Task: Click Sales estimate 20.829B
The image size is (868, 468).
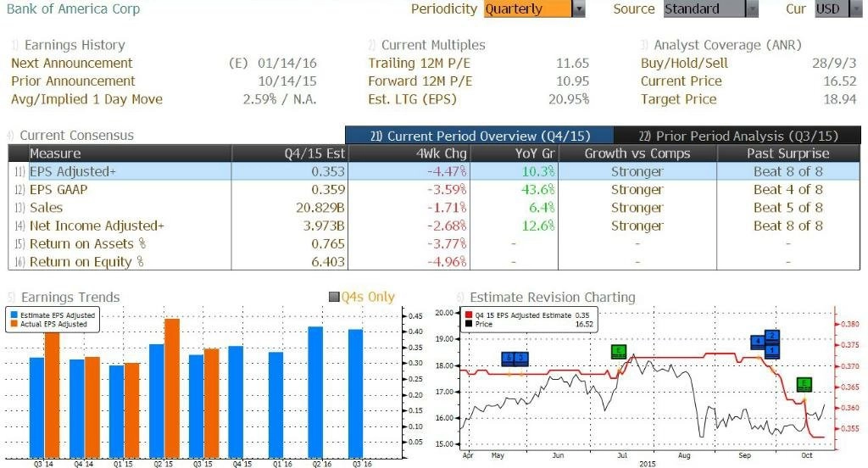Action: pyautogui.click(x=320, y=208)
